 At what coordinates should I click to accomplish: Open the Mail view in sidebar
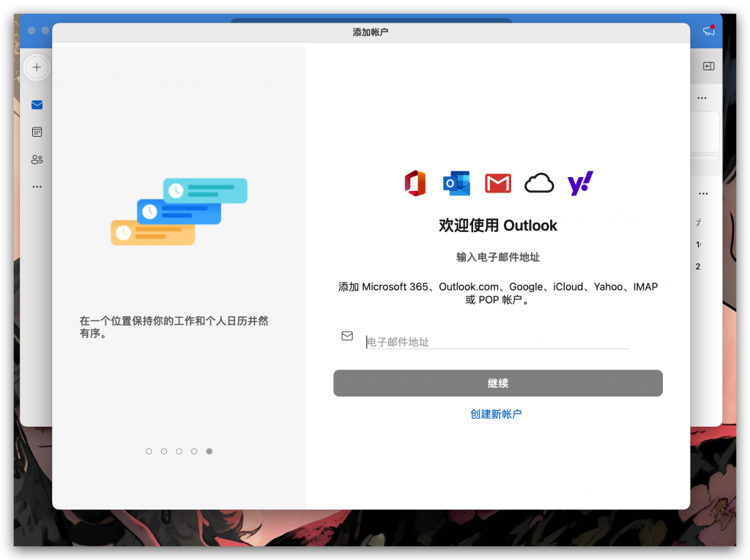(x=37, y=105)
